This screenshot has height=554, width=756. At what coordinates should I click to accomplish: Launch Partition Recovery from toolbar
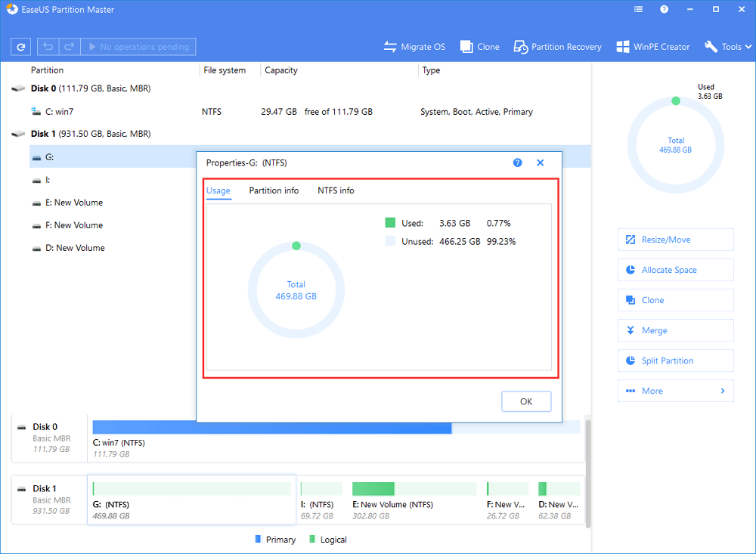(557, 47)
